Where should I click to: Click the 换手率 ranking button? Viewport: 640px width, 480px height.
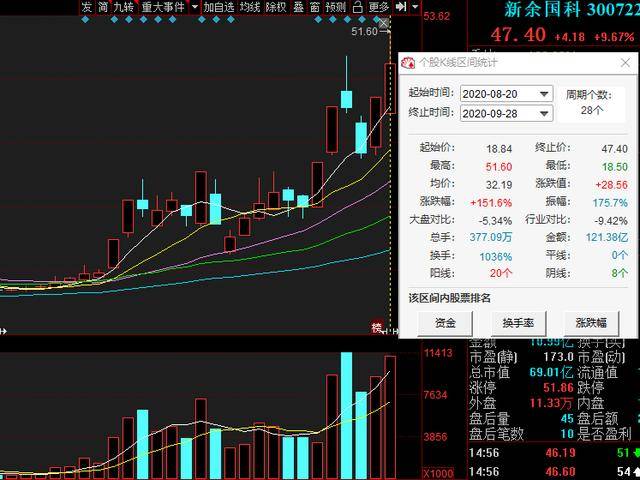[518, 323]
